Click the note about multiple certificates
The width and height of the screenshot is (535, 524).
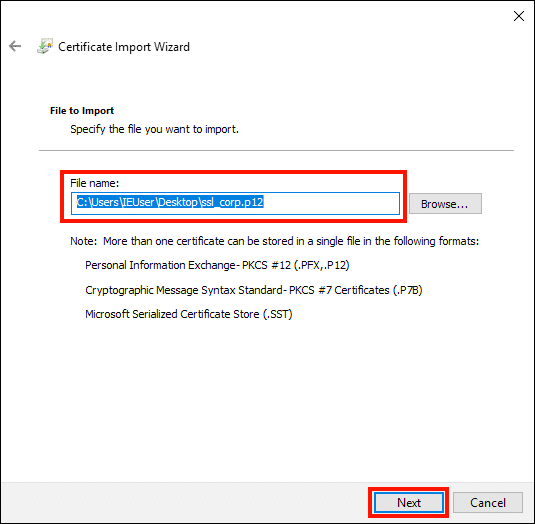click(x=275, y=241)
